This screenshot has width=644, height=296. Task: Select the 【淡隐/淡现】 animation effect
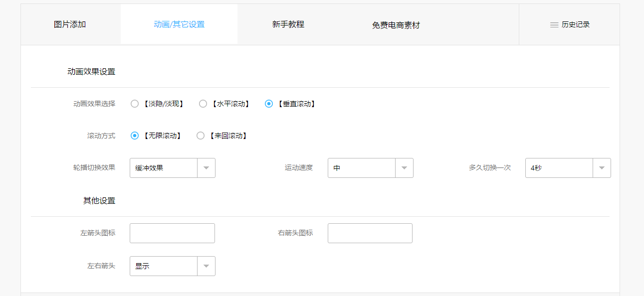(135, 103)
